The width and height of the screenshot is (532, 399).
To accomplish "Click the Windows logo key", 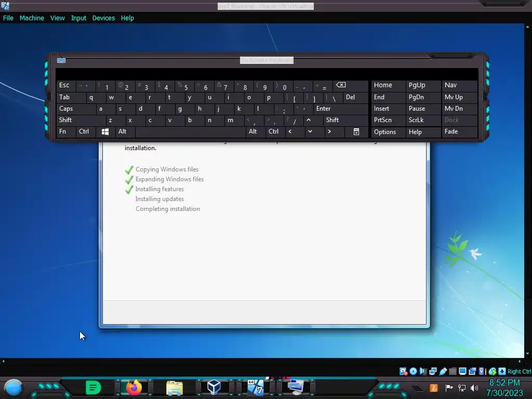I will click(105, 131).
